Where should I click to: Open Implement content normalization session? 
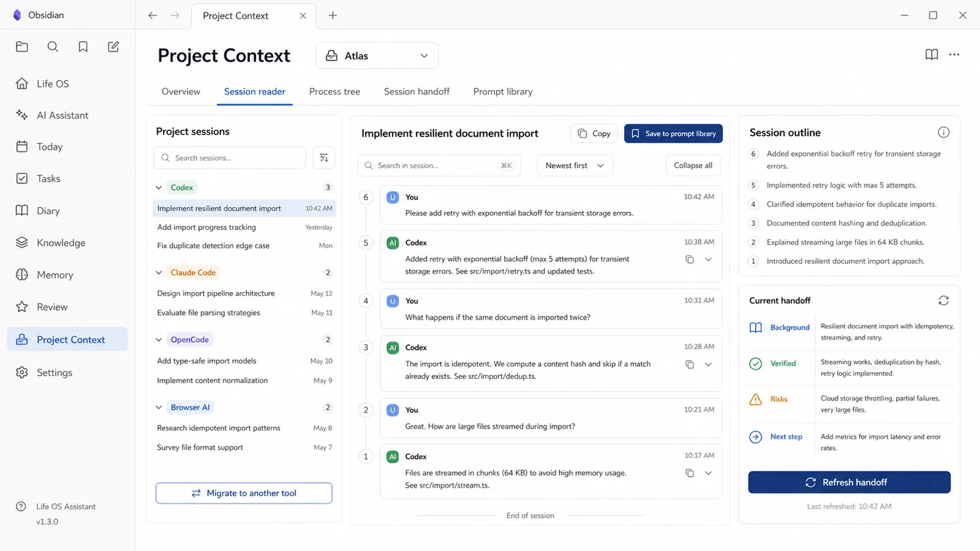244,380
